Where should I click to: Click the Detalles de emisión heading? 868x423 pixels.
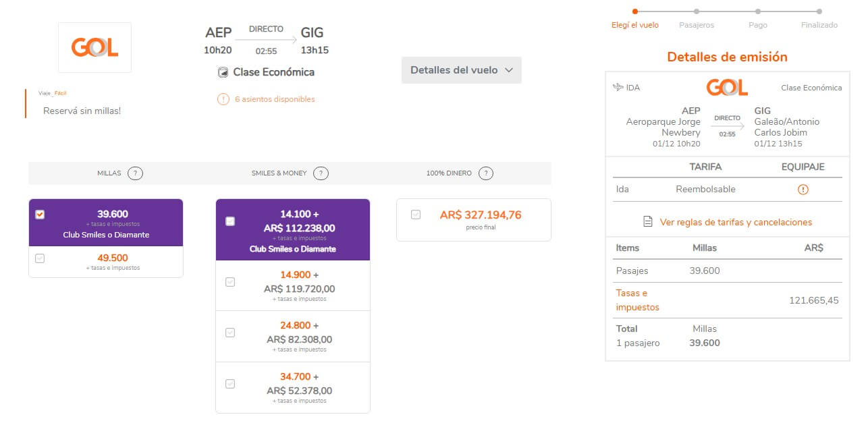(727, 57)
